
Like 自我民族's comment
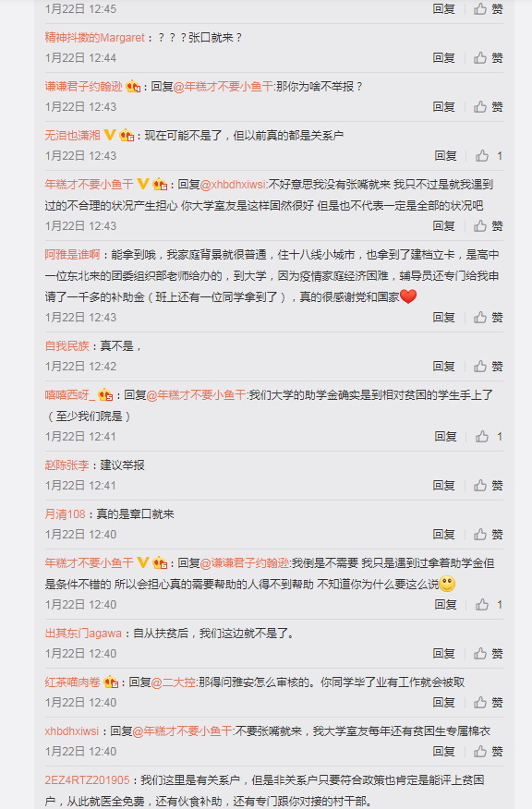pyautogui.click(x=489, y=367)
